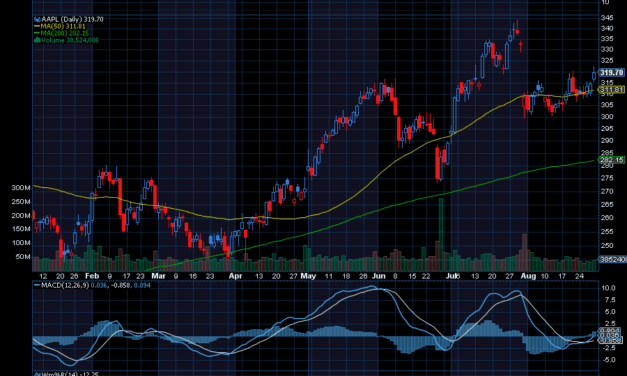
Task: Click the green 282.15 MA tag on the price axis
Action: click(x=611, y=160)
